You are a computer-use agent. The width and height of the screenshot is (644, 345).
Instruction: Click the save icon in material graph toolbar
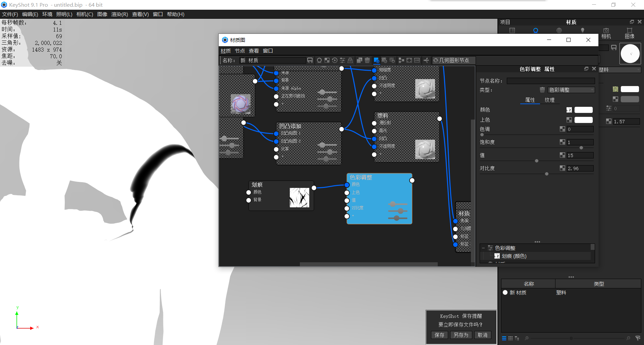point(310,60)
